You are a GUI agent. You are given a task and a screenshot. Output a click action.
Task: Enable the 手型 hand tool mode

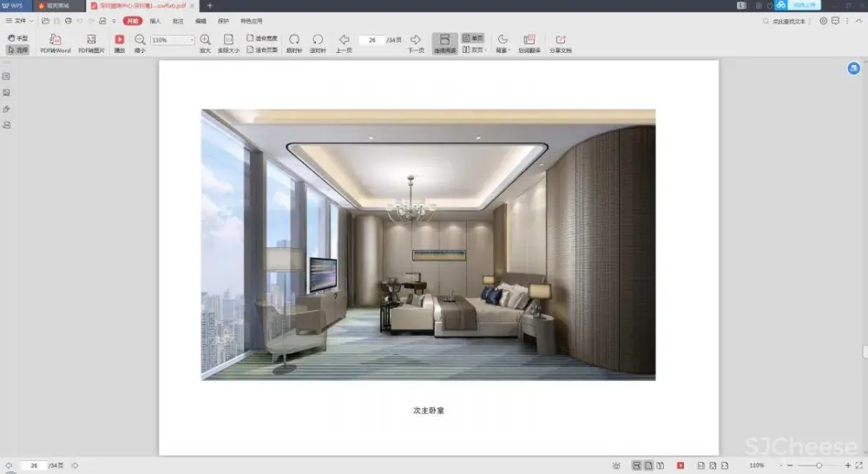(x=17, y=38)
